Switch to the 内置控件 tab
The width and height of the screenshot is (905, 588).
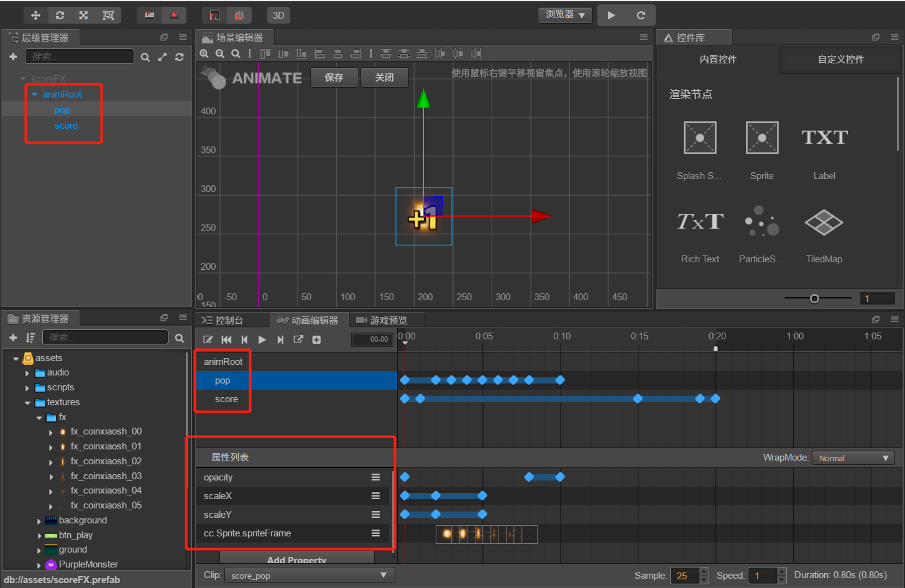coord(718,60)
